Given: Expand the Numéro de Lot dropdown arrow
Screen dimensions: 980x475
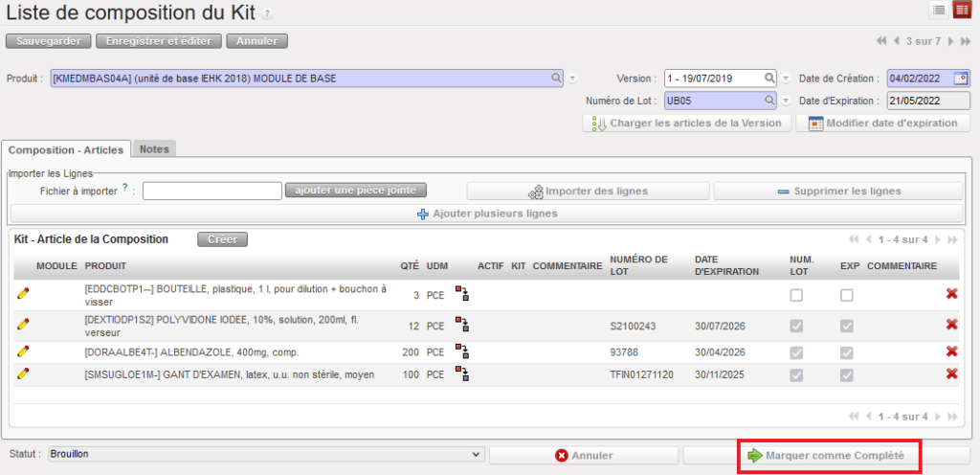Looking at the screenshot, I should coord(786,100).
